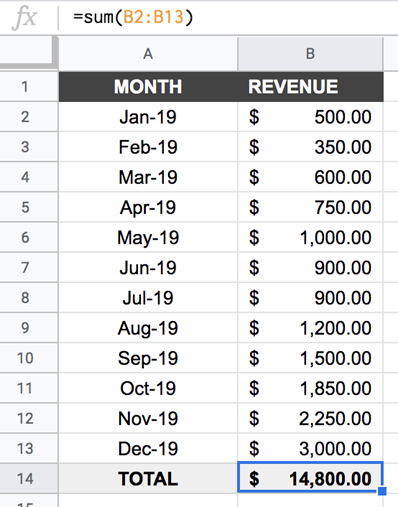The width and height of the screenshot is (398, 507).
Task: Click the blue fill handle on selected cell
Action: pyautogui.click(x=382, y=491)
